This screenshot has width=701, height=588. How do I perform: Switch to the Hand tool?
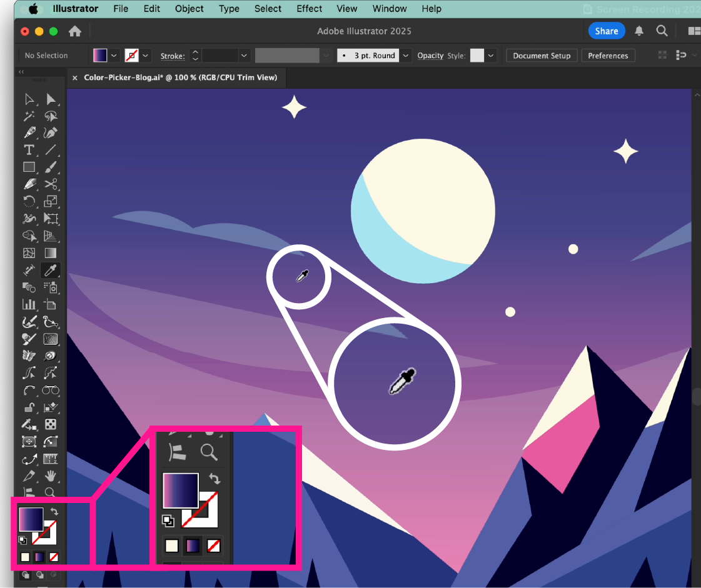click(x=51, y=476)
